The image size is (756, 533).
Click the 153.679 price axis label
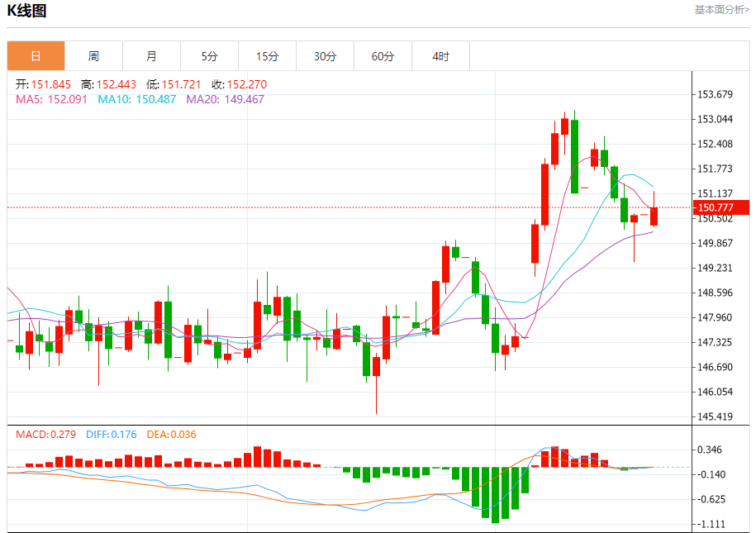(x=716, y=94)
